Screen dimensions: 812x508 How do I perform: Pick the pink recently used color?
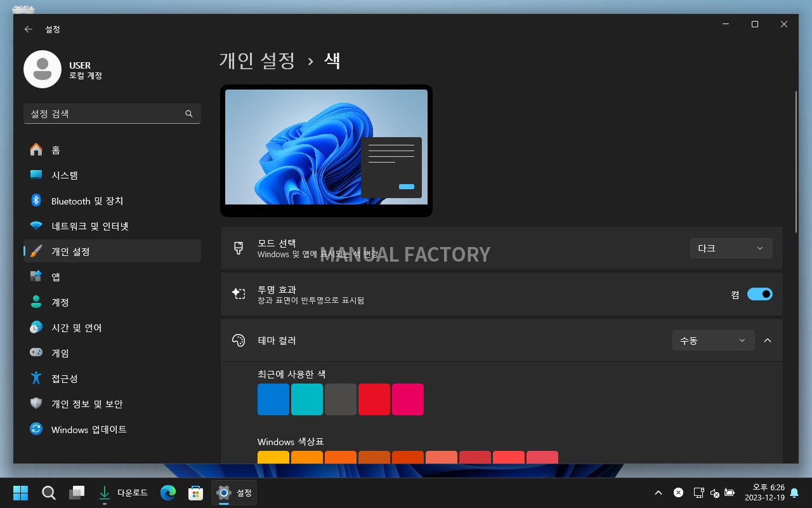point(408,399)
